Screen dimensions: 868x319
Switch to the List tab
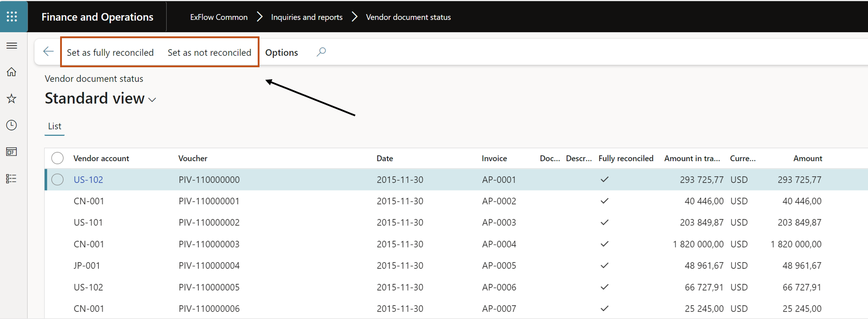(55, 126)
